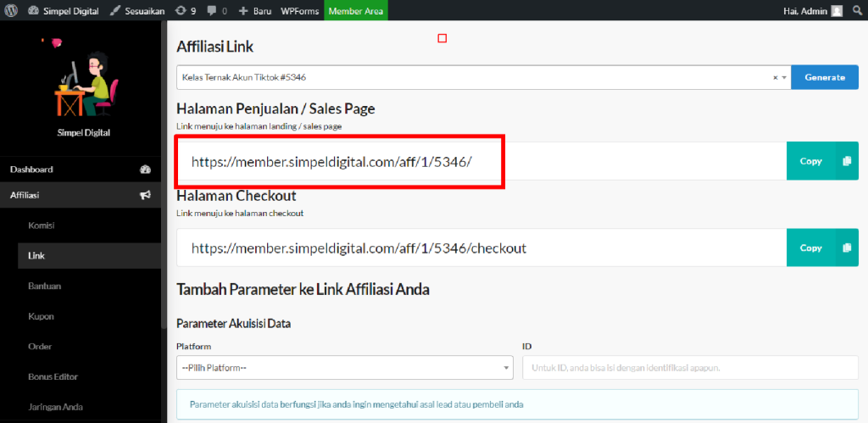
Task: Click the Halaman Checkout heading
Action: (236, 196)
